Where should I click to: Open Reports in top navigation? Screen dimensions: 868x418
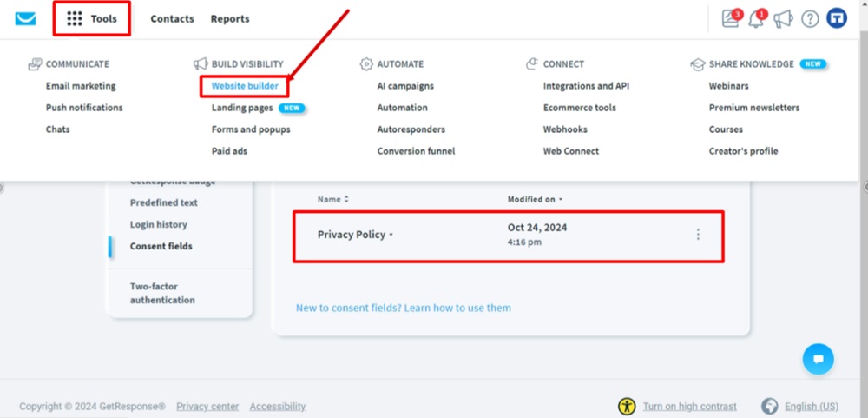click(x=230, y=19)
